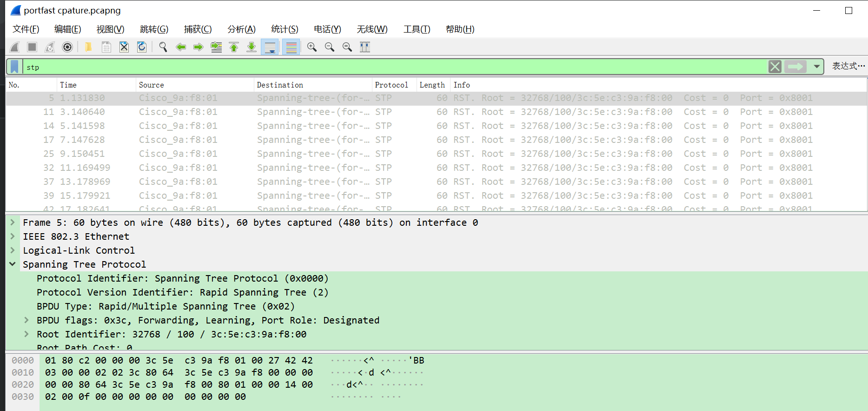Reload the capture file icon

(x=142, y=47)
